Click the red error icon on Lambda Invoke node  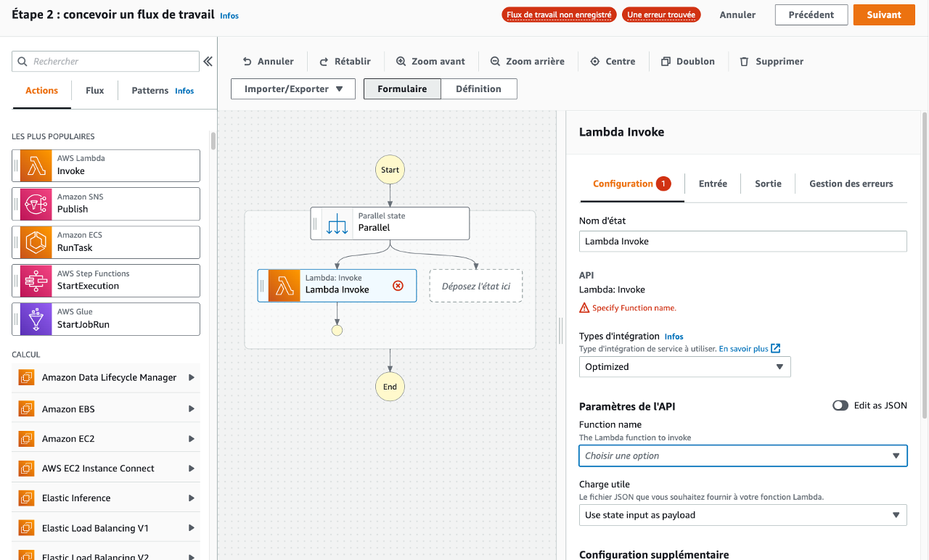(x=398, y=286)
